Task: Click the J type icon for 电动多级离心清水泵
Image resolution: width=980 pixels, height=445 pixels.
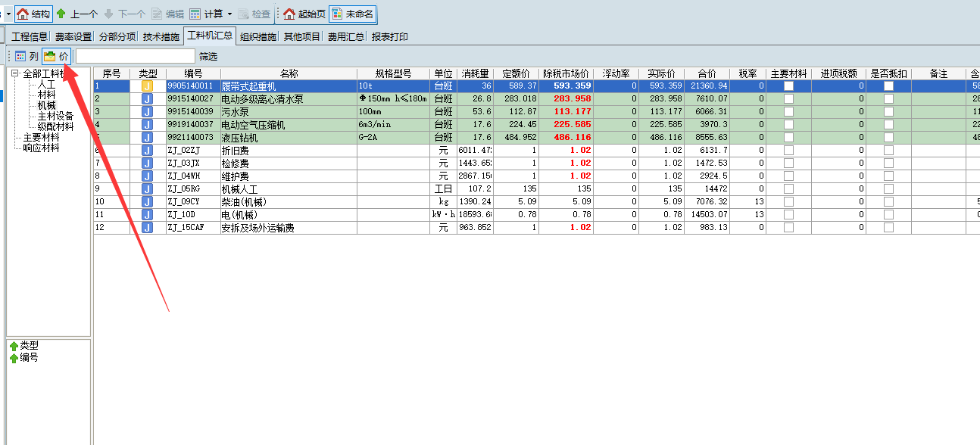Action: [148, 99]
